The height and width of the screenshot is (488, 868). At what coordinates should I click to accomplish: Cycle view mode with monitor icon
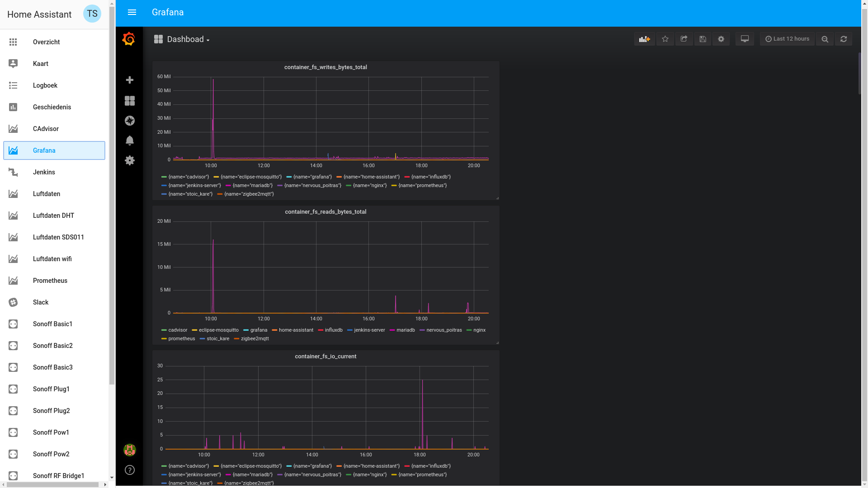(745, 39)
